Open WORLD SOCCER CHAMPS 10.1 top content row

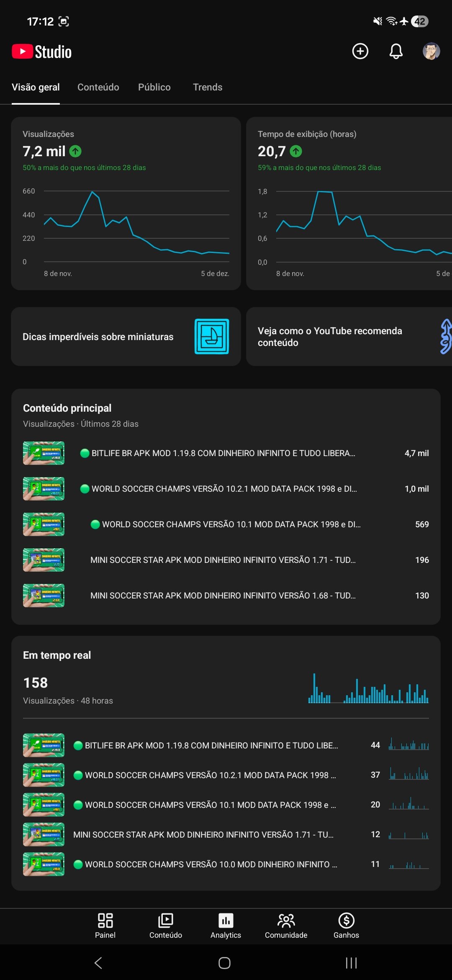226,524
